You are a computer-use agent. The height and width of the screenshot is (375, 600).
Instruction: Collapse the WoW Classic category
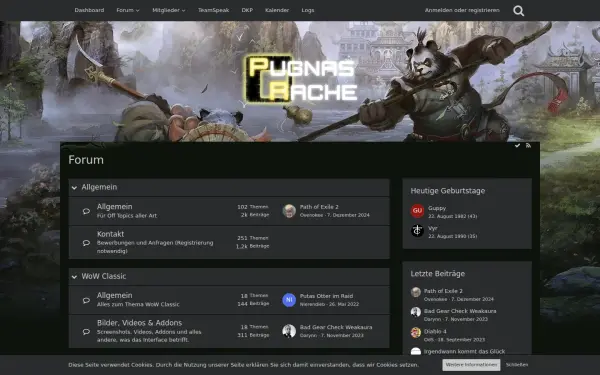point(74,277)
